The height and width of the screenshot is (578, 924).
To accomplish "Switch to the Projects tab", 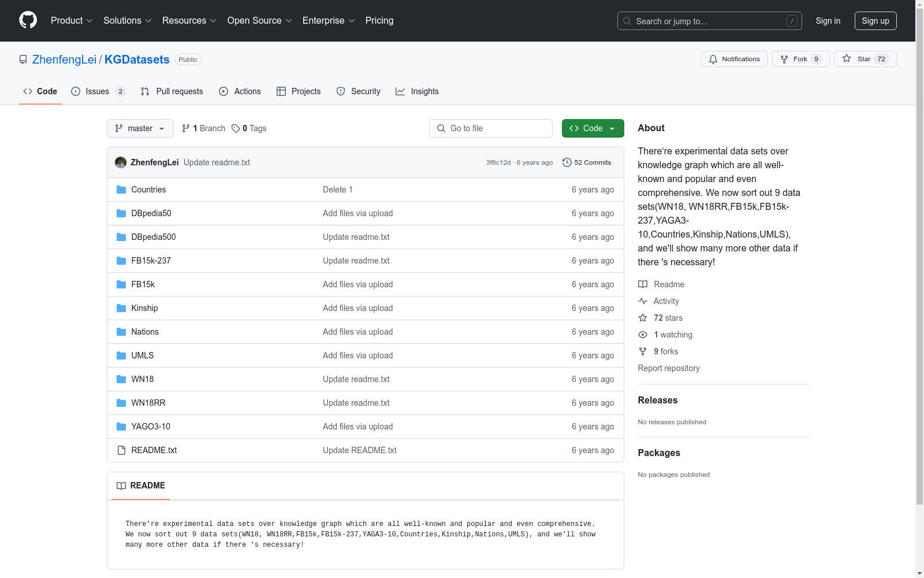I will (299, 91).
